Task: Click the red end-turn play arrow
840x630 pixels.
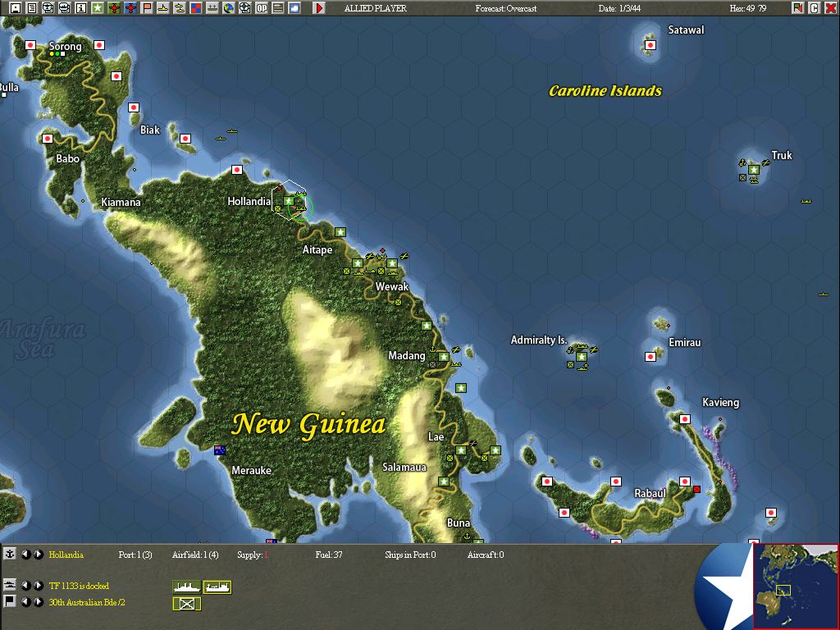Action: pyautogui.click(x=319, y=8)
